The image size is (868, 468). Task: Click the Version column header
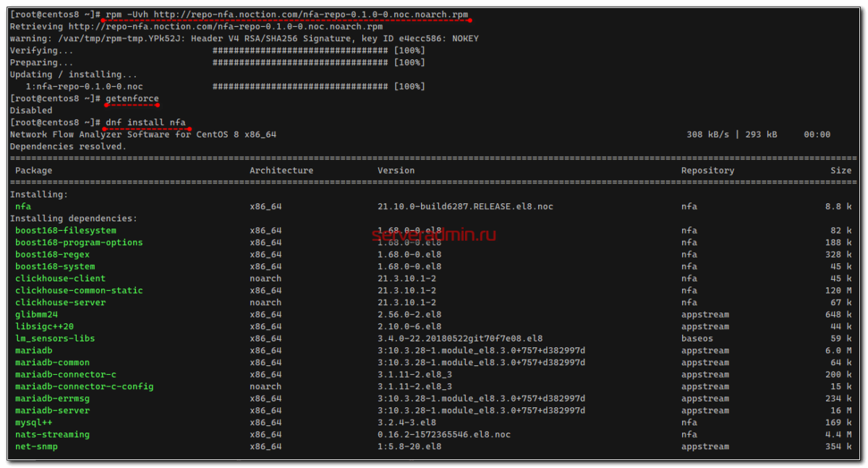(396, 171)
